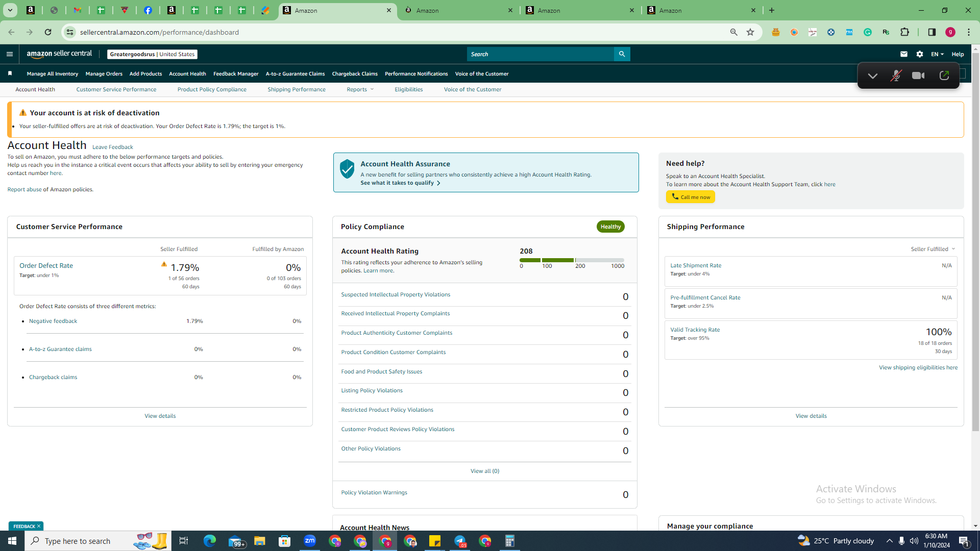Click the Greatergoodsrus United States account switcher
980x551 pixels.
152,54
